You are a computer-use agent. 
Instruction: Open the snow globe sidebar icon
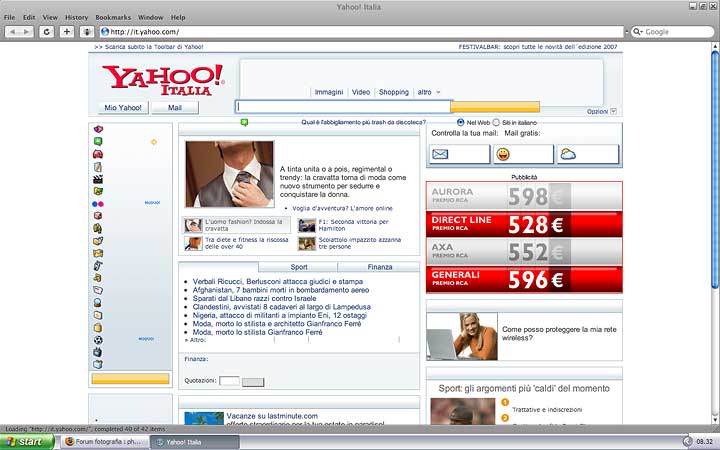click(98, 303)
